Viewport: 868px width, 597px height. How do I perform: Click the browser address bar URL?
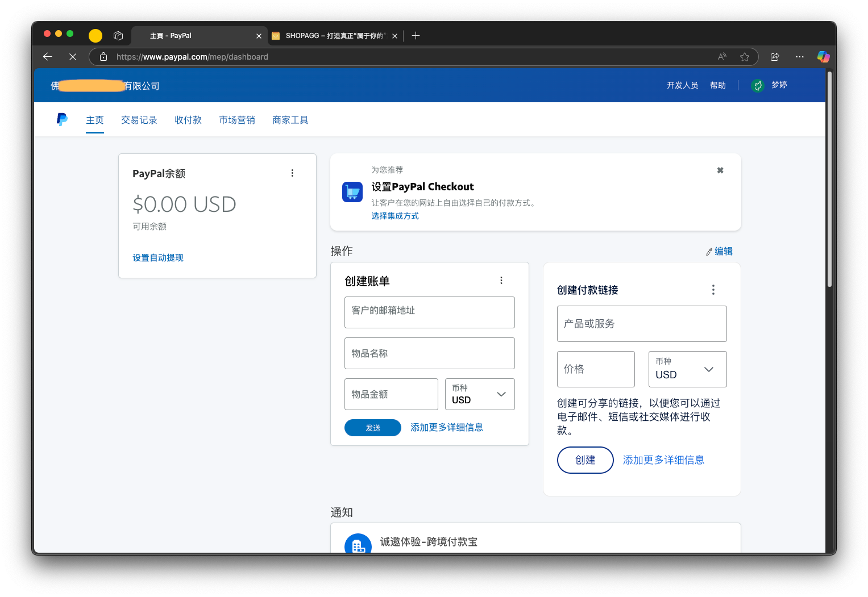[192, 57]
